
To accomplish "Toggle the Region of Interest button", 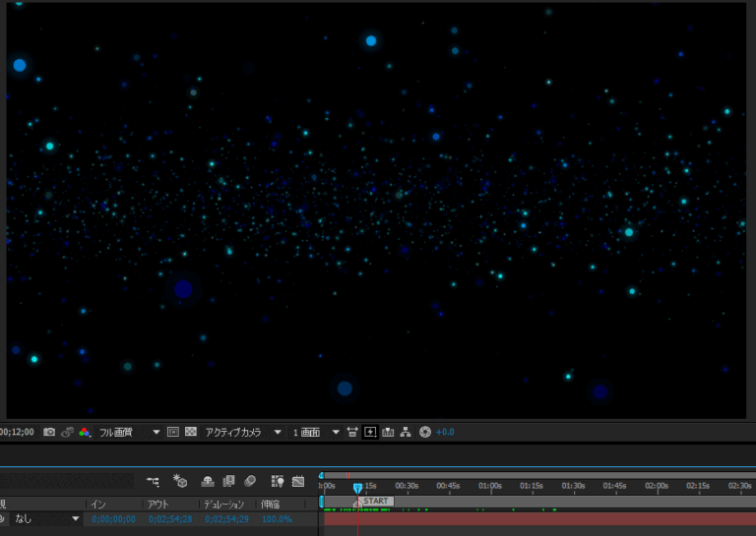I will (x=172, y=432).
